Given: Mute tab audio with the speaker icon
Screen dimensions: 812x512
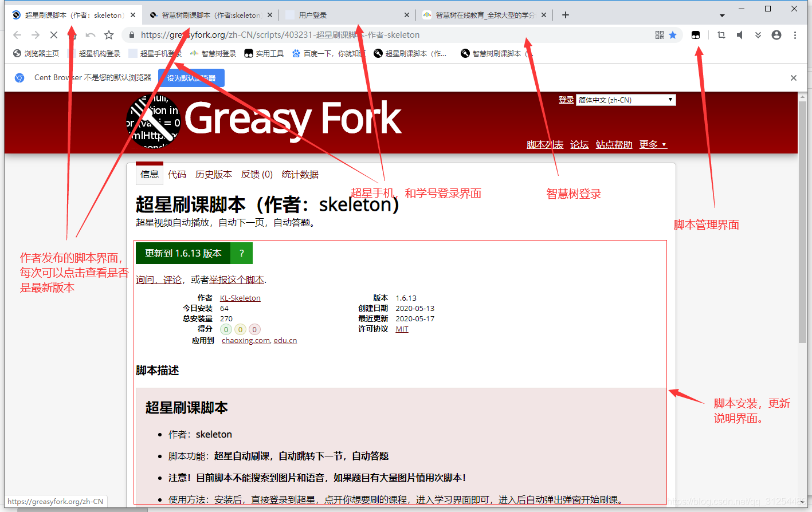Looking at the screenshot, I should [x=739, y=35].
